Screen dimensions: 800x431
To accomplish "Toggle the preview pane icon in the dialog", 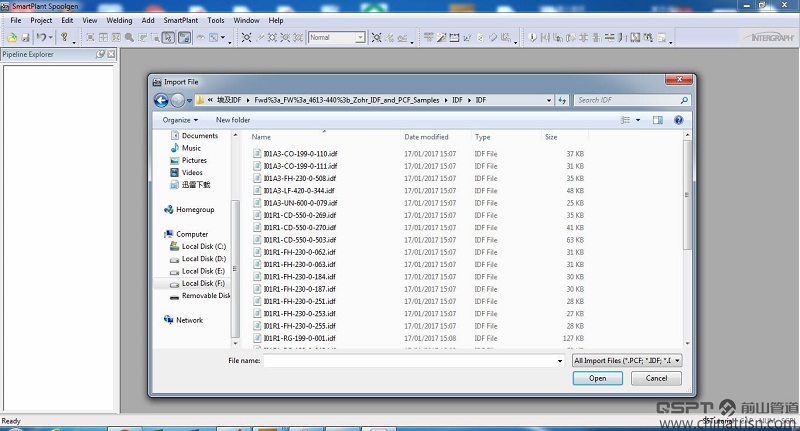I will tap(657, 120).
